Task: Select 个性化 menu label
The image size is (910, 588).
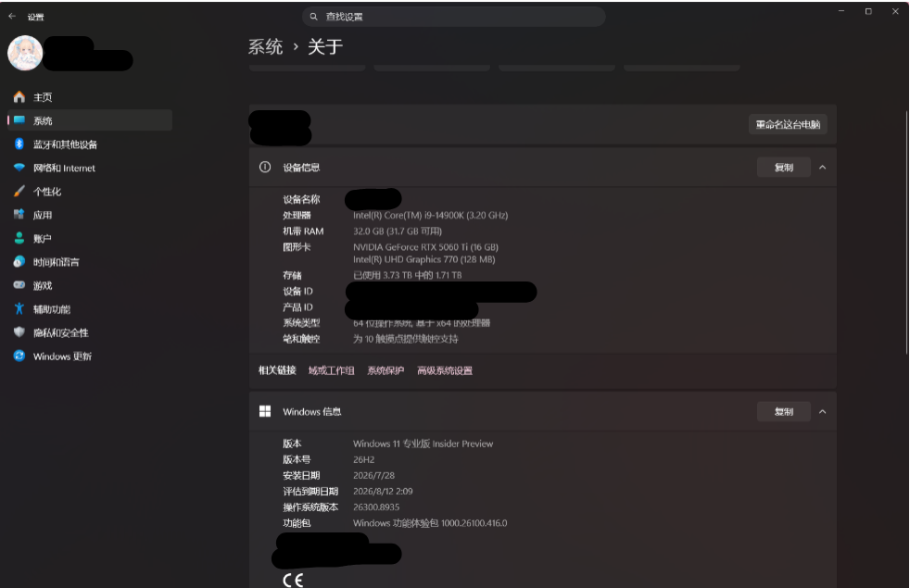Action: pos(47,192)
